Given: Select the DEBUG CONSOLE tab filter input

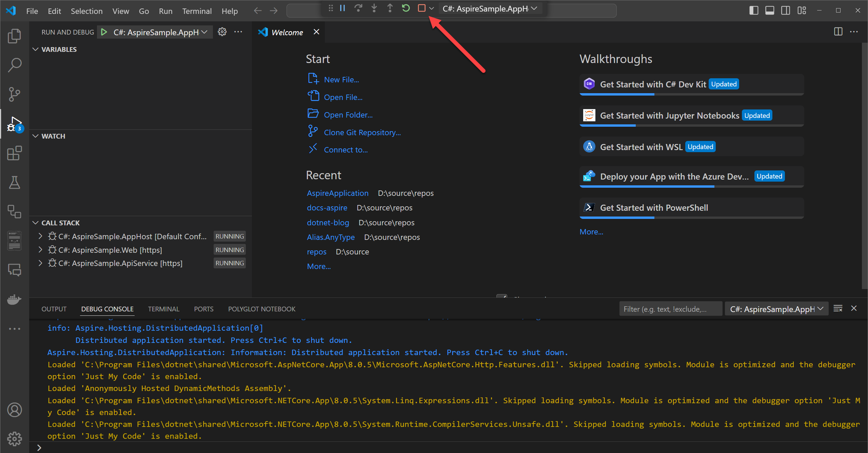Looking at the screenshot, I should [671, 309].
